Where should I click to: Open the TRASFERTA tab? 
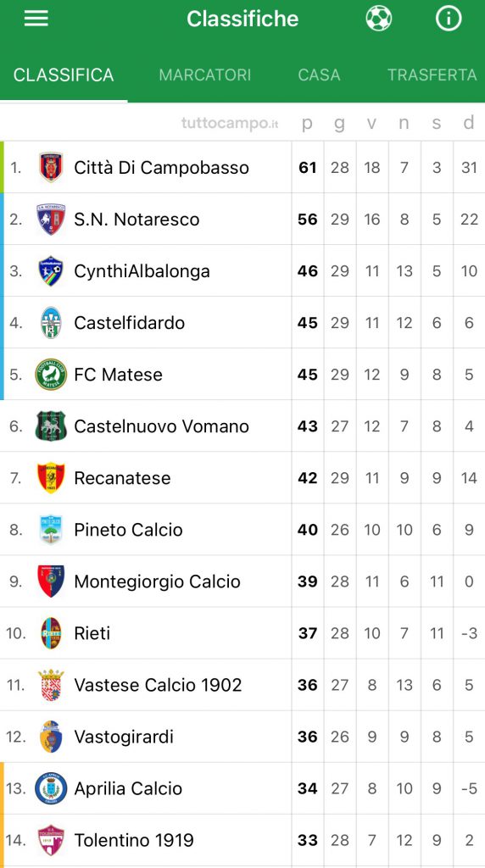pos(432,75)
